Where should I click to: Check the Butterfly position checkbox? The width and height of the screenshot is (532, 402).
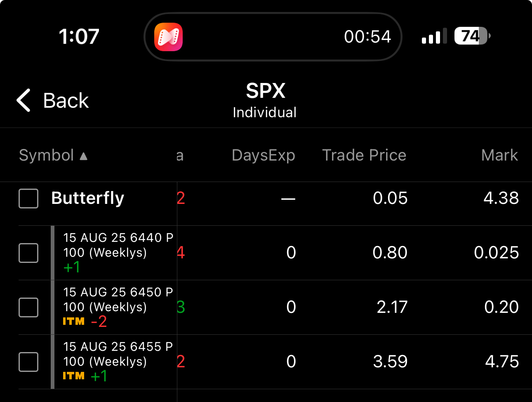tap(28, 199)
